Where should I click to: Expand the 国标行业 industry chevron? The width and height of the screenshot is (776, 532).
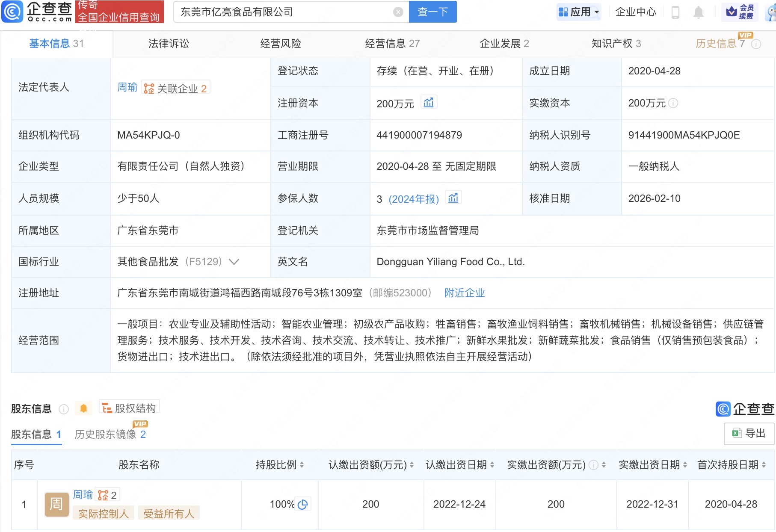pyautogui.click(x=234, y=262)
